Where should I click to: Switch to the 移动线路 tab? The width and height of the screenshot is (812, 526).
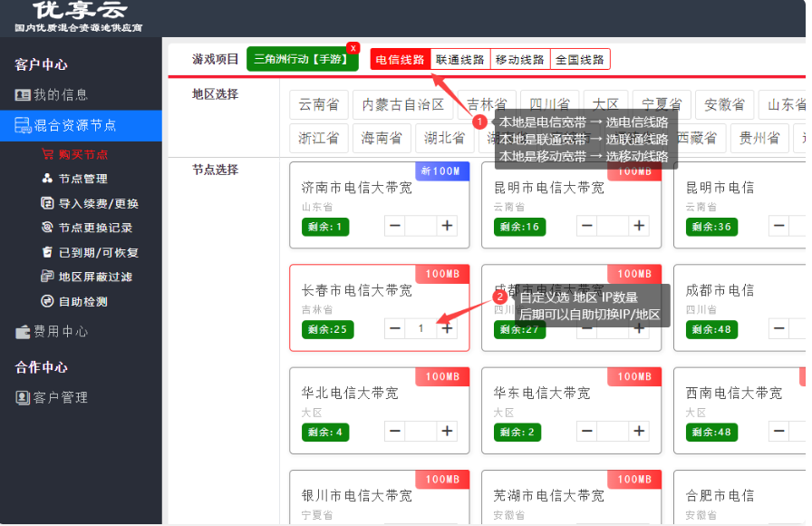519,58
